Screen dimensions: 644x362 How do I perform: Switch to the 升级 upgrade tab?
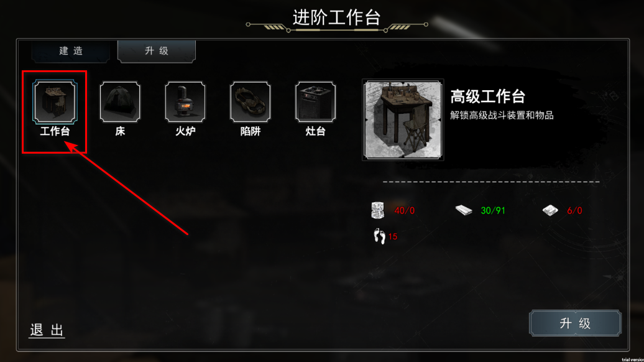tap(157, 51)
